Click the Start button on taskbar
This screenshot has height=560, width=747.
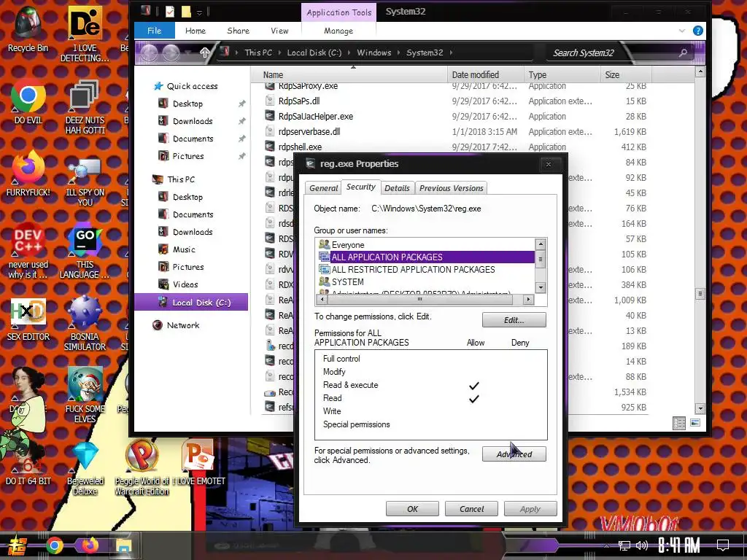pyautogui.click(x=18, y=545)
